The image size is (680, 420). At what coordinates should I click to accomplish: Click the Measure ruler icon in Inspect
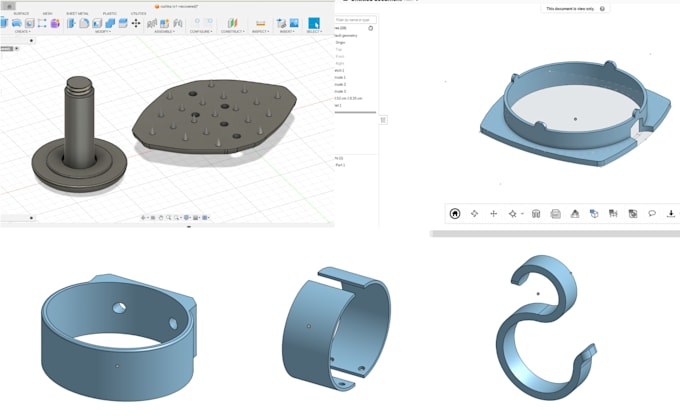[x=260, y=23]
